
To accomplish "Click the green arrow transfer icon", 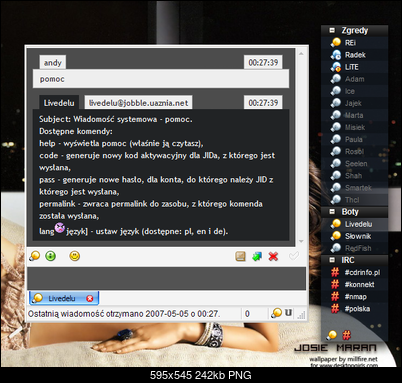I will [257, 256].
